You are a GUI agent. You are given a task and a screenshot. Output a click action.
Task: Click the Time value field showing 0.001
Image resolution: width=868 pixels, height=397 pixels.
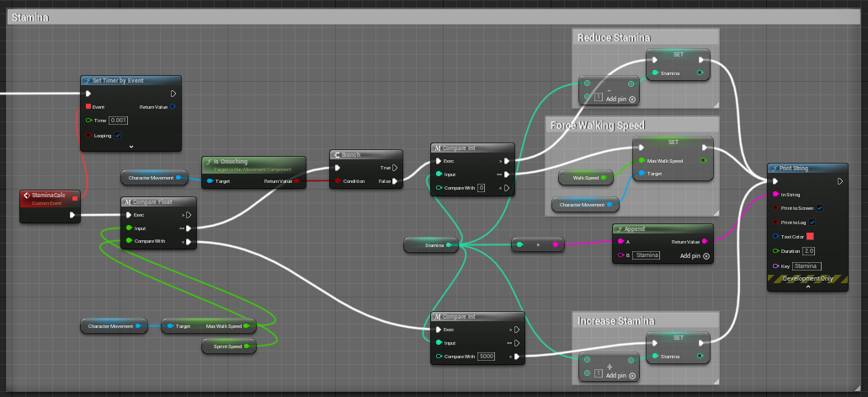click(119, 121)
